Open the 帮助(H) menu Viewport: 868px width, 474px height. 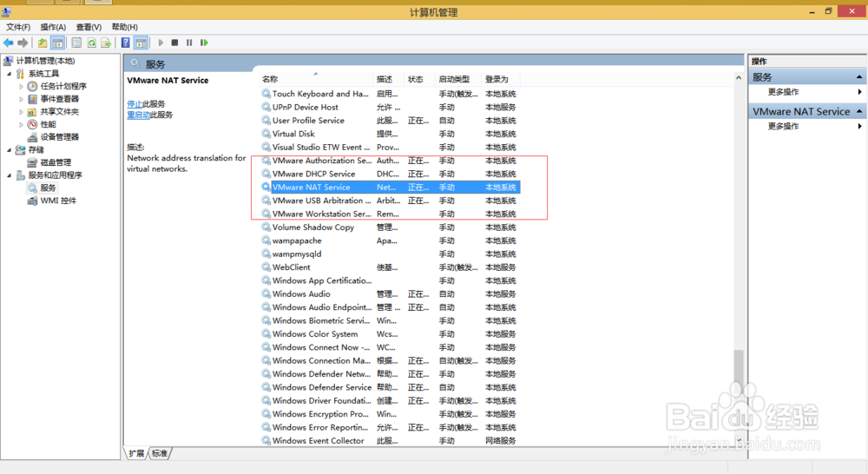coord(124,27)
